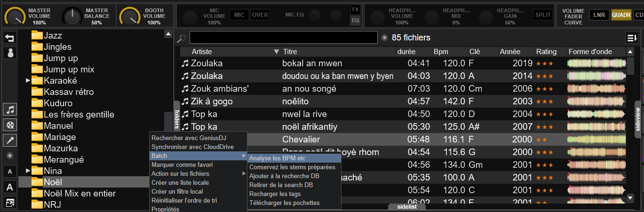Select the Noël Mix en entier folder
The height and width of the screenshot is (212, 644).
(x=80, y=193)
